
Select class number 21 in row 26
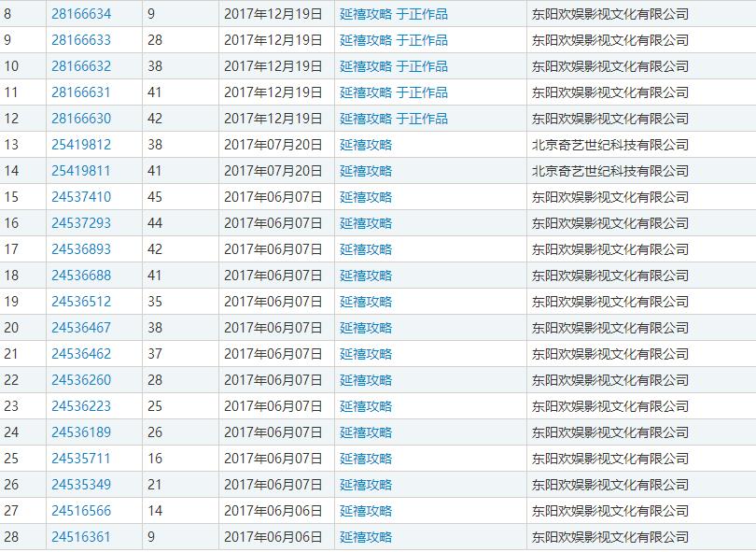pyautogui.click(x=155, y=485)
